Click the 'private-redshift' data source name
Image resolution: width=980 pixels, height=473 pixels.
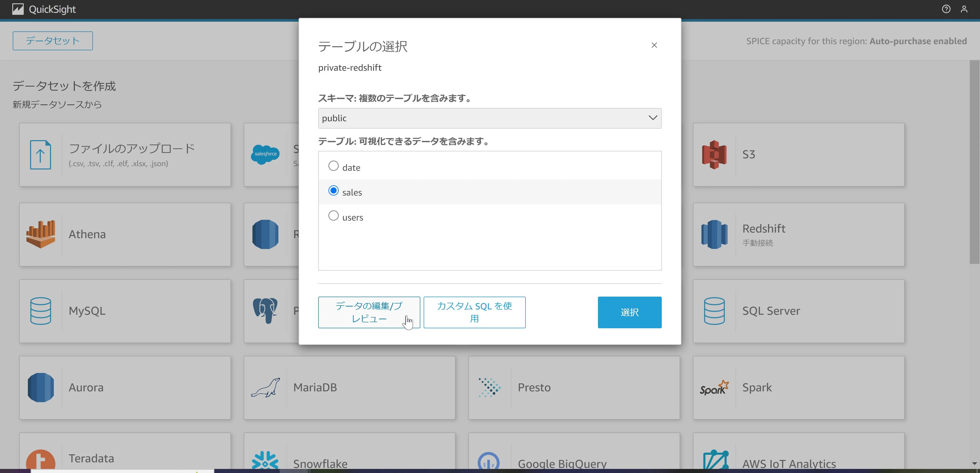point(350,68)
